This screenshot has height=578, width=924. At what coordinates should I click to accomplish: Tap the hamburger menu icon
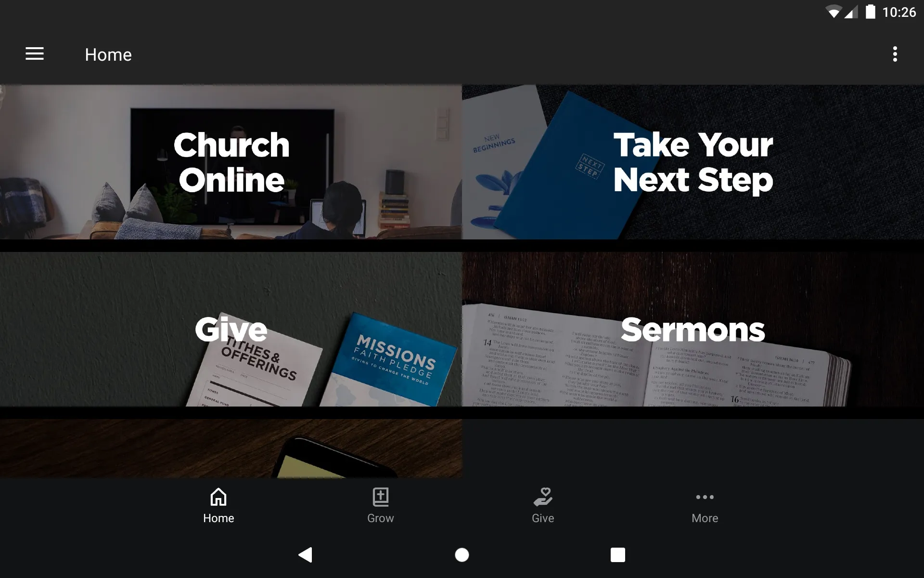[34, 54]
